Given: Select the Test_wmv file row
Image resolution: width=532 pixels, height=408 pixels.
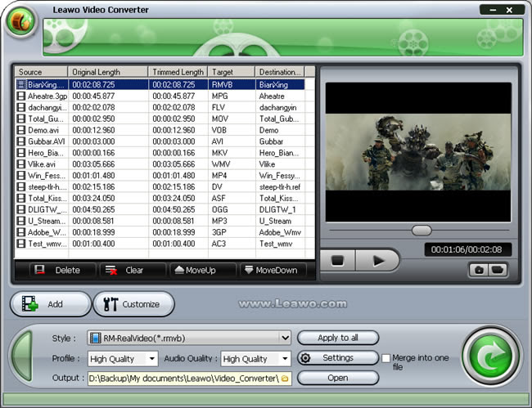Looking at the screenshot, I should coord(160,244).
